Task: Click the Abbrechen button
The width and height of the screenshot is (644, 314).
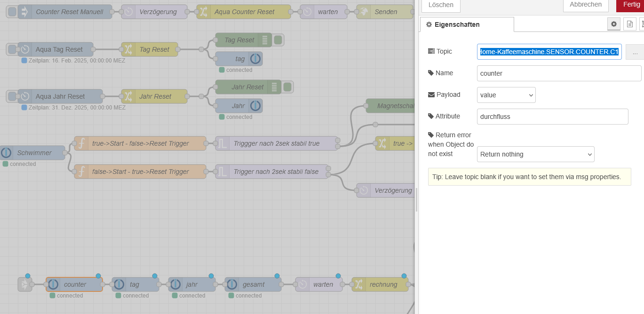Action: click(585, 5)
